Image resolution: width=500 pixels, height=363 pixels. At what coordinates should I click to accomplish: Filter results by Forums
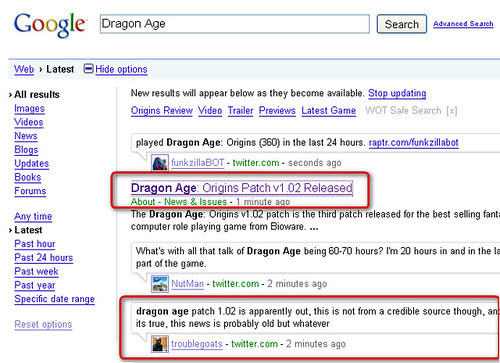(x=30, y=191)
